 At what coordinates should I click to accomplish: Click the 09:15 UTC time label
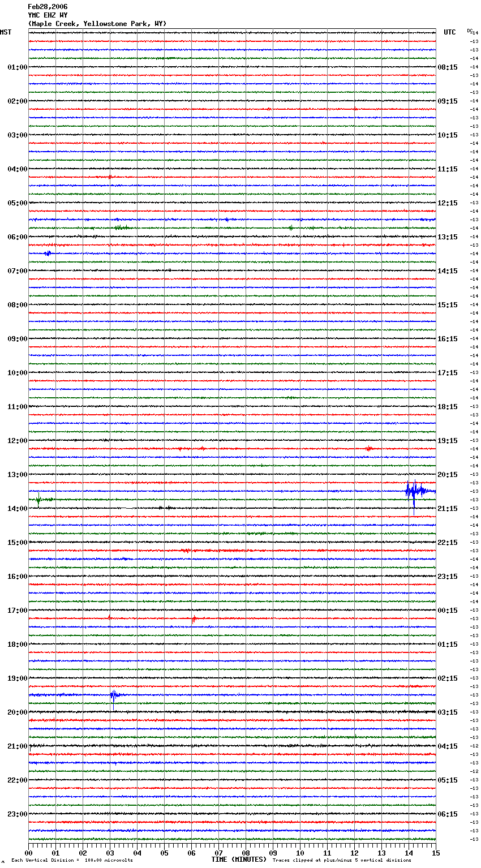pyautogui.click(x=448, y=101)
